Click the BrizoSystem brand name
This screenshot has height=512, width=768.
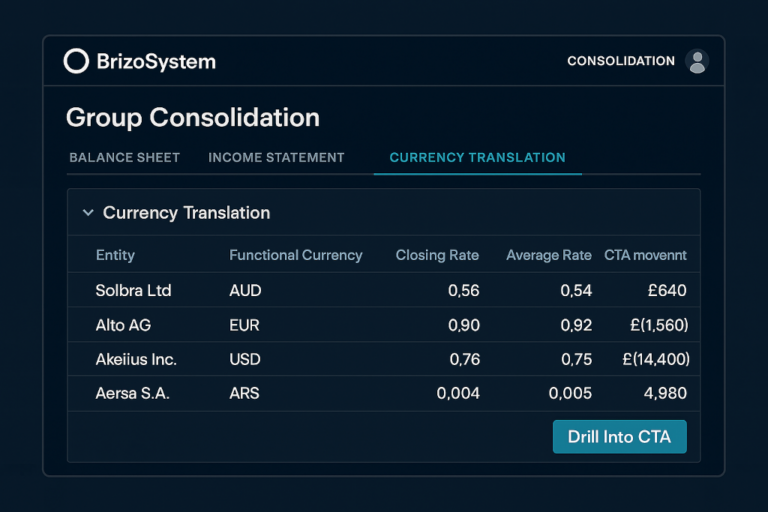[156, 62]
